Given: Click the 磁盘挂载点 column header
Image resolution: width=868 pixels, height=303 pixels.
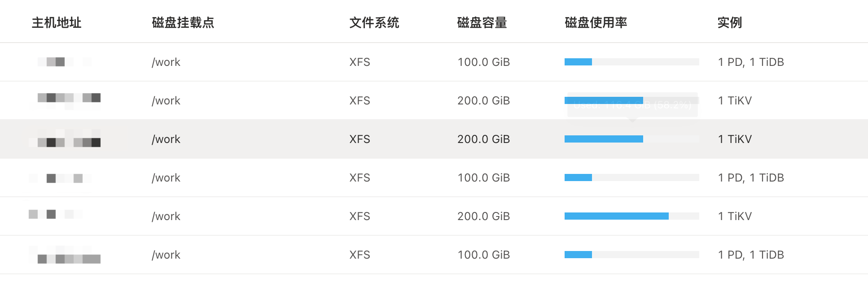Looking at the screenshot, I should (x=183, y=22).
